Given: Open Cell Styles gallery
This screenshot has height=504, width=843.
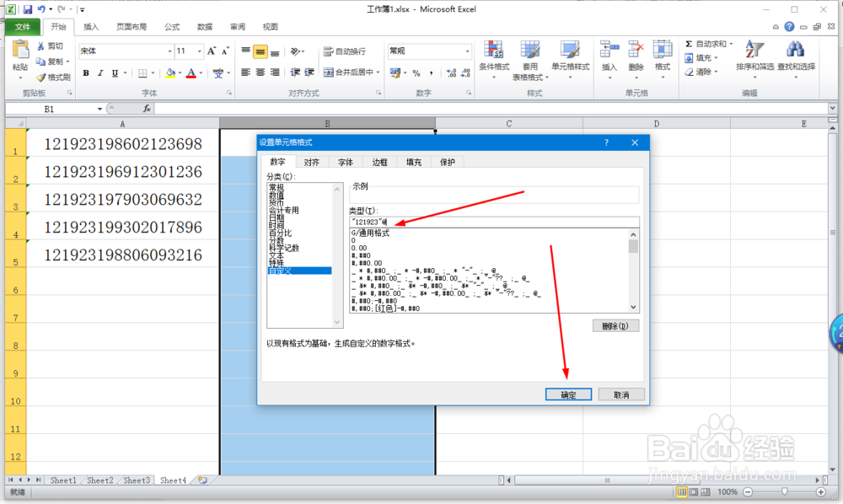Looking at the screenshot, I should pyautogui.click(x=571, y=60).
